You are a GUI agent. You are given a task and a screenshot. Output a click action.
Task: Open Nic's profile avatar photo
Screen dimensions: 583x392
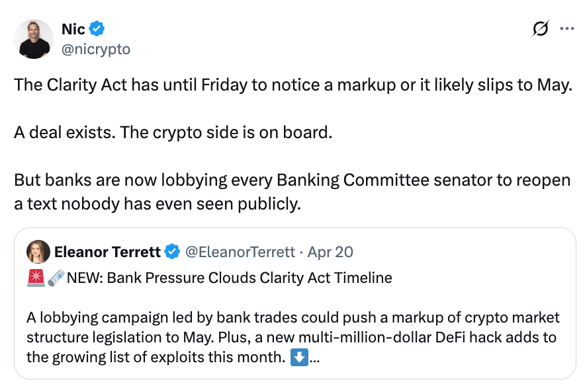[x=35, y=40]
